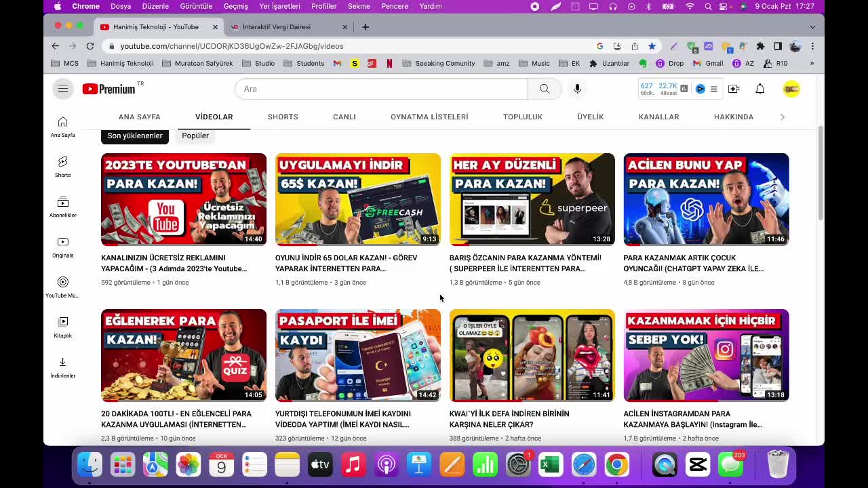
Task: Open Abonelikler in the sidebar
Action: click(x=62, y=207)
